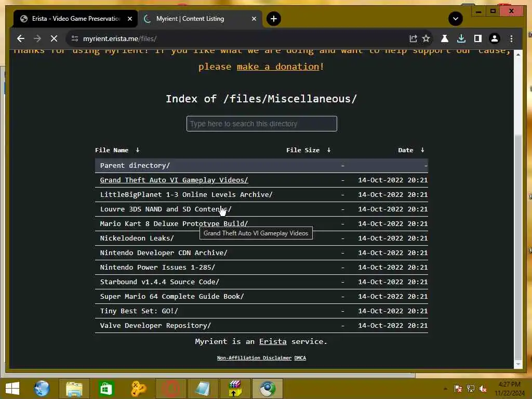
Task: Open the profile avatar menu
Action: click(495, 38)
